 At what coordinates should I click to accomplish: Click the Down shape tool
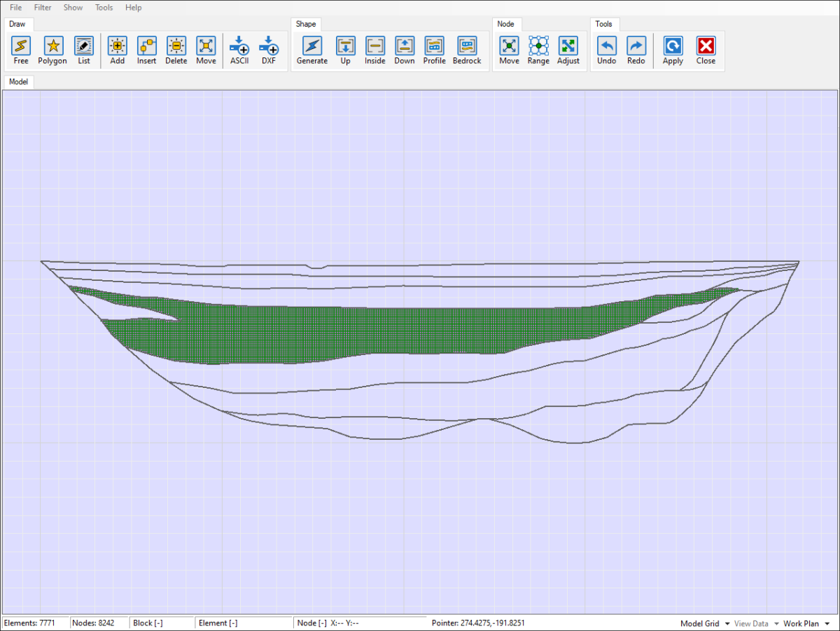pos(405,51)
